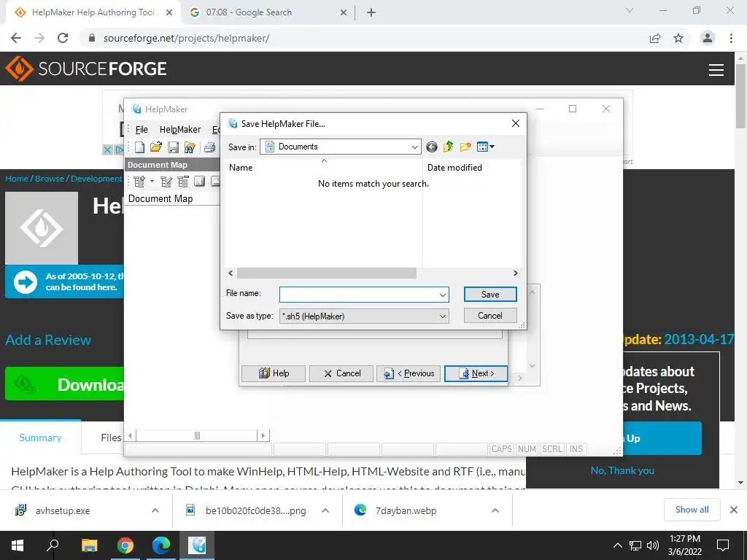Image resolution: width=747 pixels, height=560 pixels.
Task: Click volume speaker icon in tray
Action: 653,545
